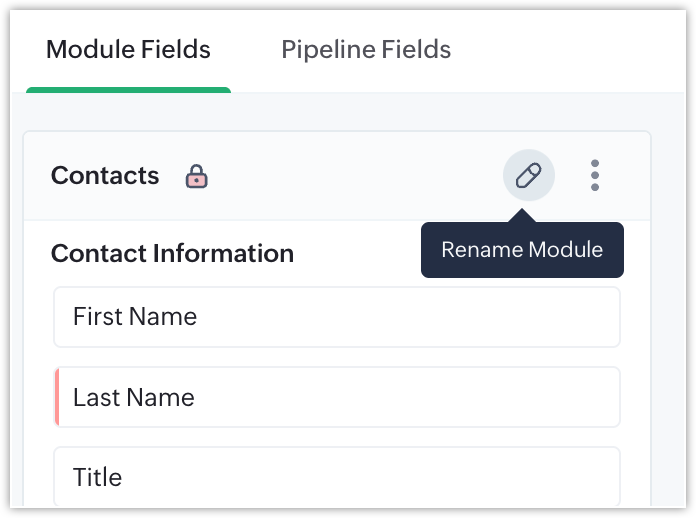
Task: Click the text 'First Name'
Action: click(x=135, y=316)
